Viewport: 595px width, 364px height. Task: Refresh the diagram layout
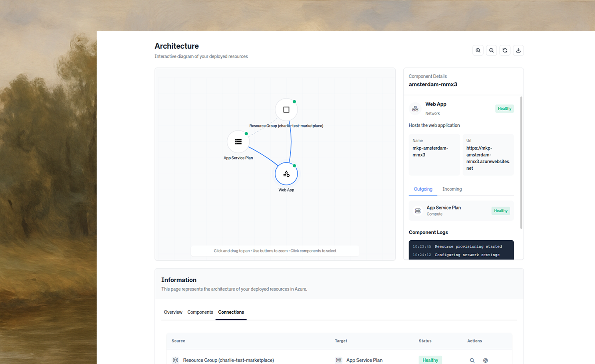coord(505,50)
